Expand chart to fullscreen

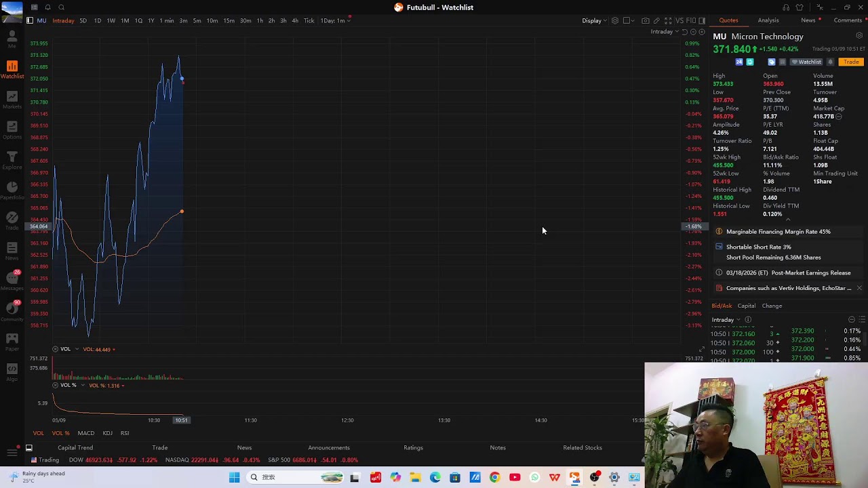pos(668,20)
